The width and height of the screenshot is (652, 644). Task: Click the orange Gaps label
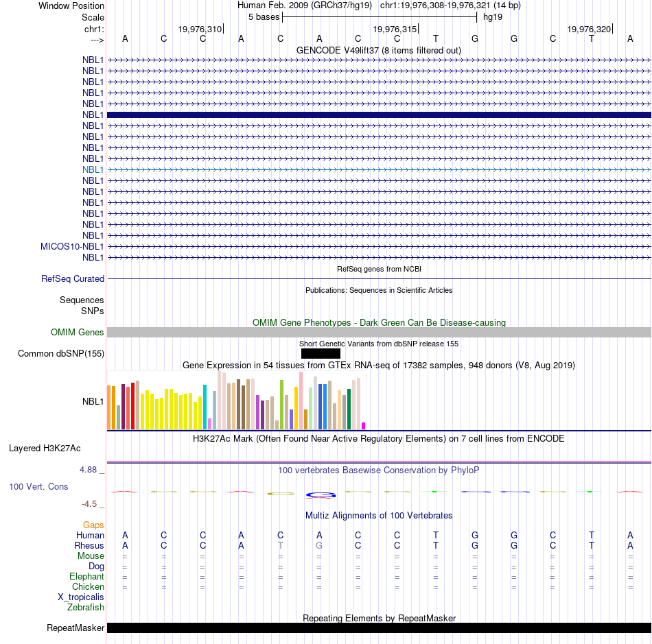click(93, 525)
